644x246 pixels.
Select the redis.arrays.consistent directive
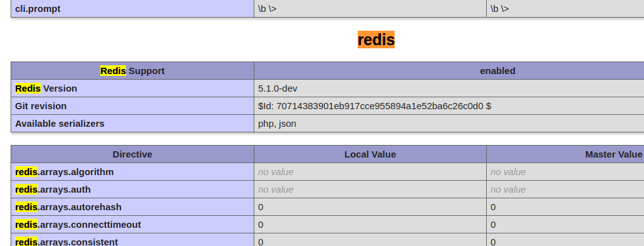click(x=133, y=240)
